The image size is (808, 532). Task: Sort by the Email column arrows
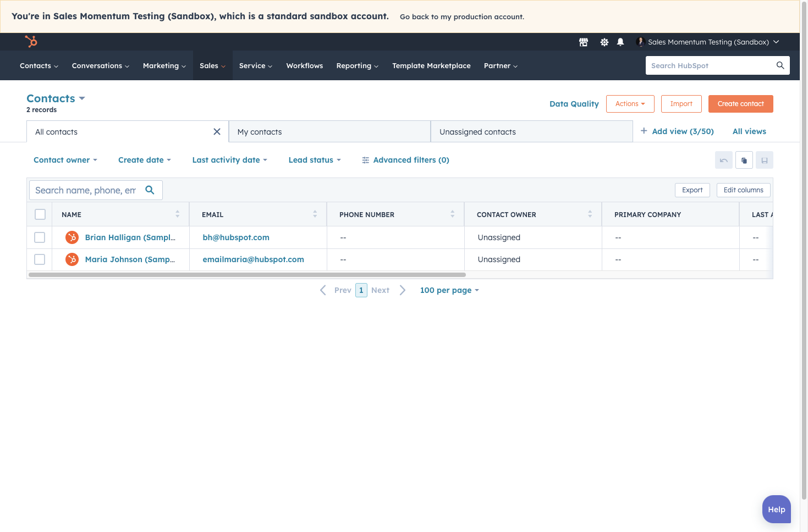click(x=315, y=214)
